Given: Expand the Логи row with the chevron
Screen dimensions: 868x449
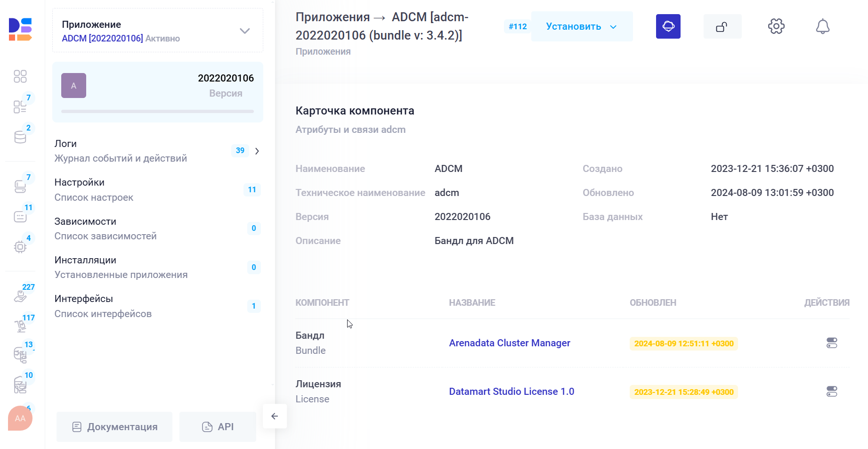Looking at the screenshot, I should pyautogui.click(x=257, y=151).
